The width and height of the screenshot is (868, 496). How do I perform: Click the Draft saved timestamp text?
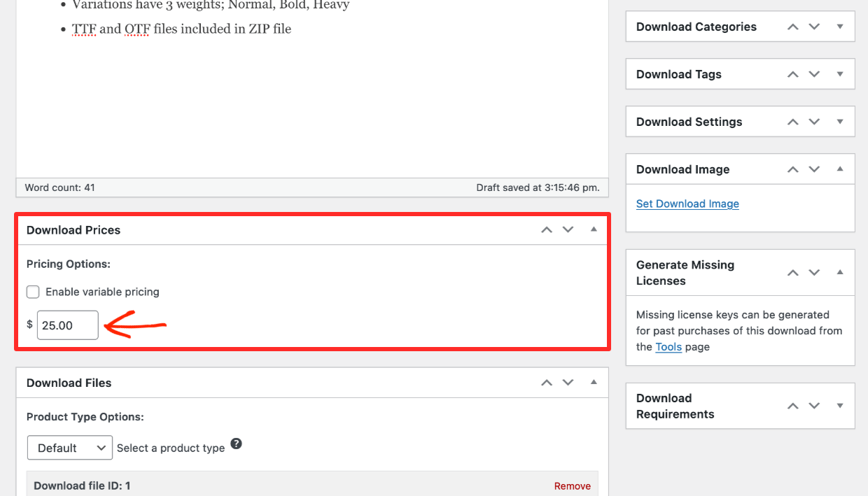[538, 187]
